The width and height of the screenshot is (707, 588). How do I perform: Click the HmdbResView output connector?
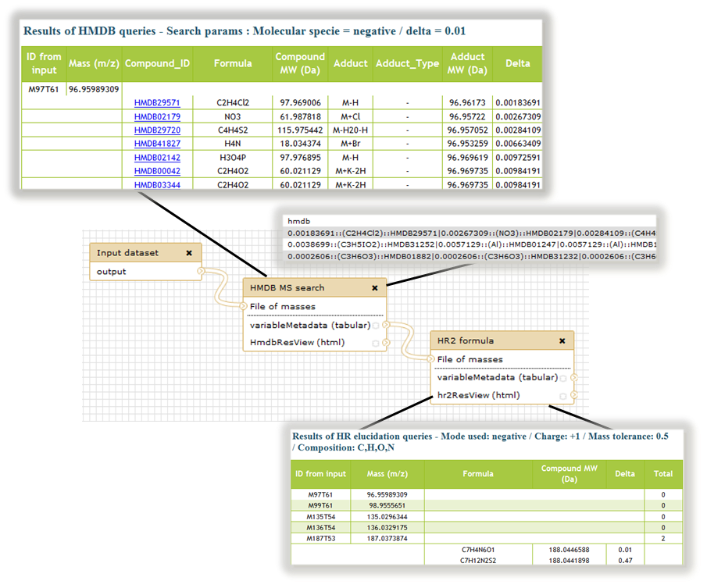[x=386, y=343]
